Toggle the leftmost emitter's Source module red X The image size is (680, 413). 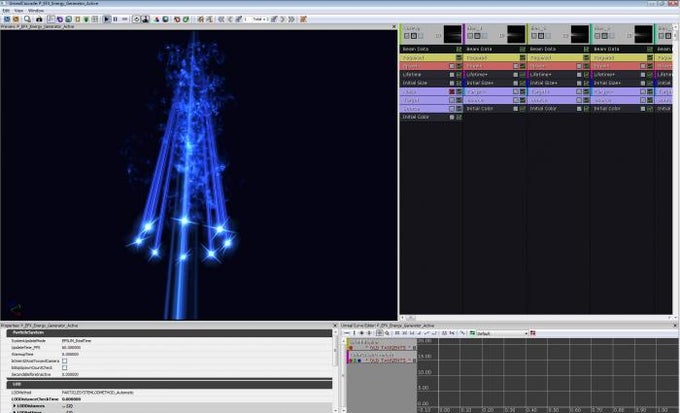[x=451, y=92]
